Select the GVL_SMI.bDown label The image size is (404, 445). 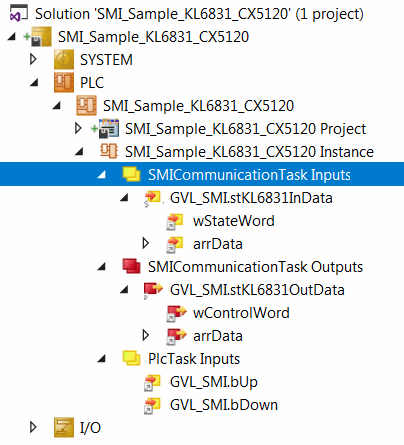(224, 405)
